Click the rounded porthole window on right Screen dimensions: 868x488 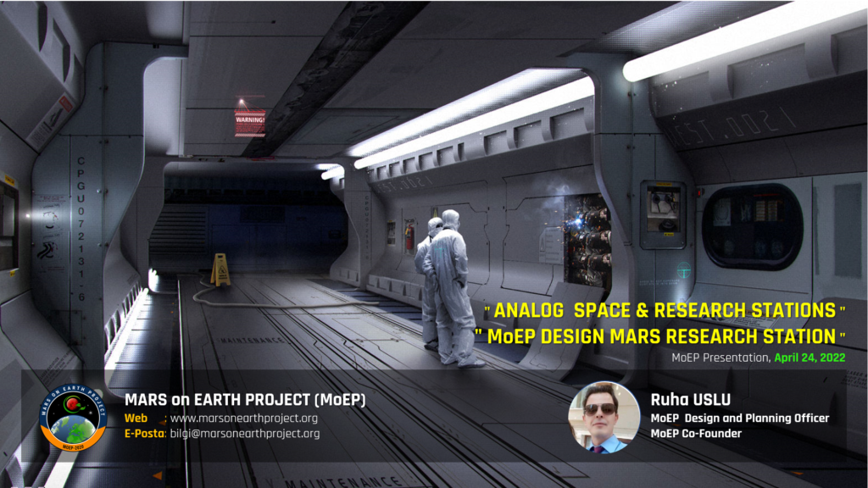[x=753, y=226]
